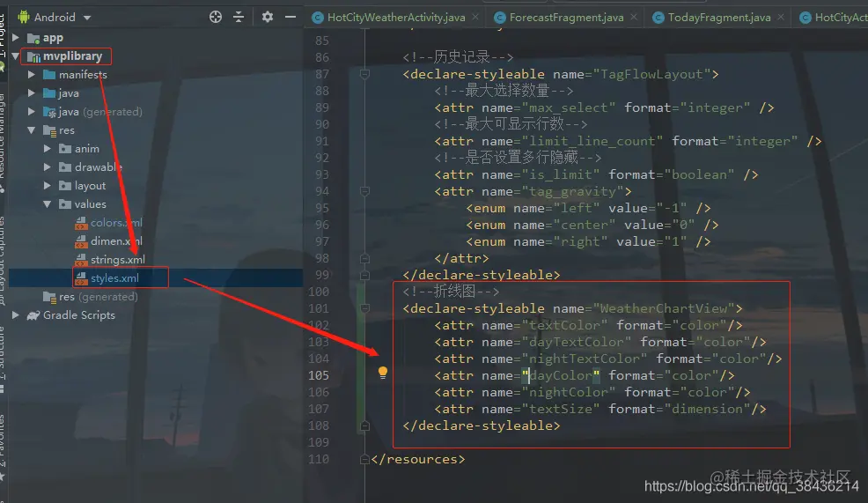Click the max_select attribute name
The height and width of the screenshot is (503, 868).
[568, 107]
